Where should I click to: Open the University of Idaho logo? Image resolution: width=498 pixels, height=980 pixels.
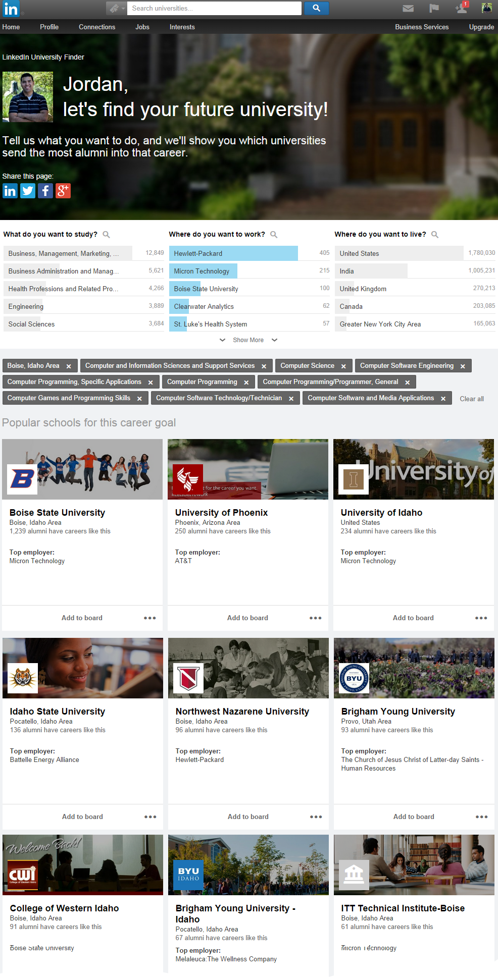[x=354, y=479]
